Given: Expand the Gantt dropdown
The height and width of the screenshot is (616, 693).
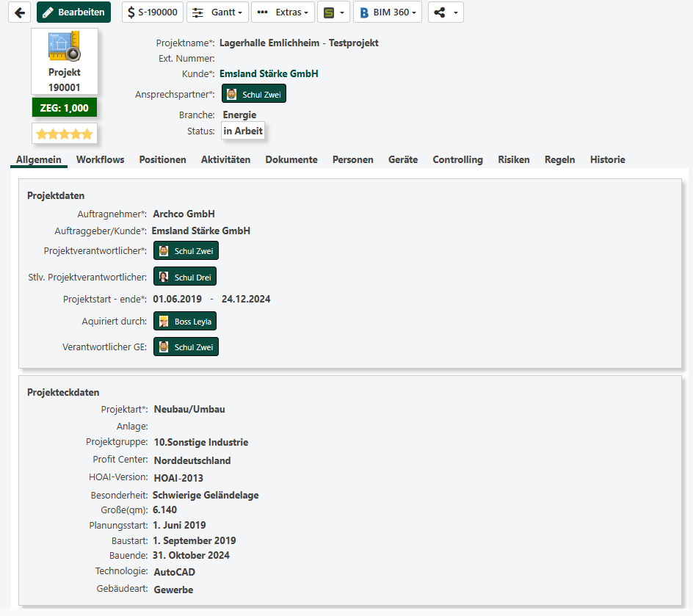Looking at the screenshot, I should click(217, 12).
